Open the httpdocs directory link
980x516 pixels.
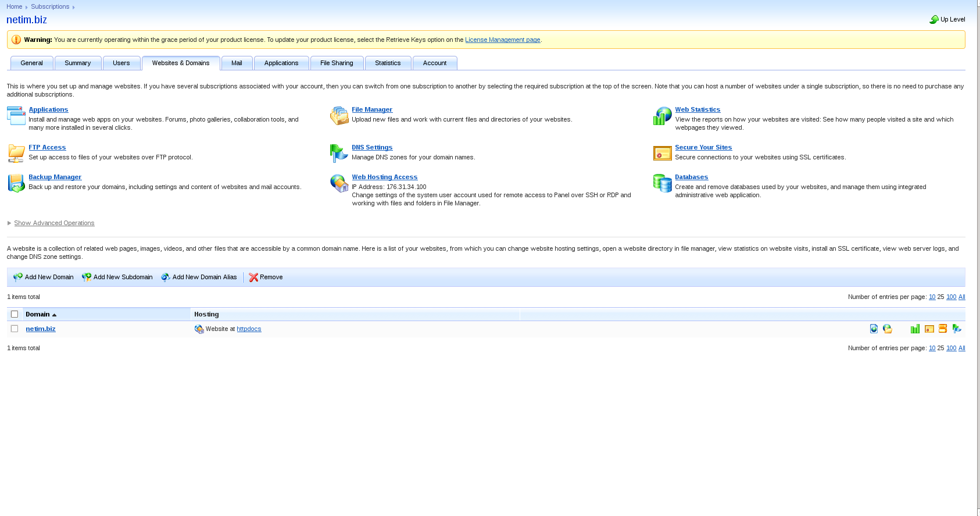249,329
